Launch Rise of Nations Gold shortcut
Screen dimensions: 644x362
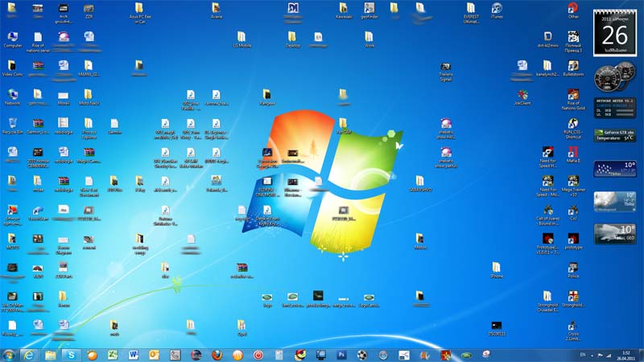click(573, 100)
